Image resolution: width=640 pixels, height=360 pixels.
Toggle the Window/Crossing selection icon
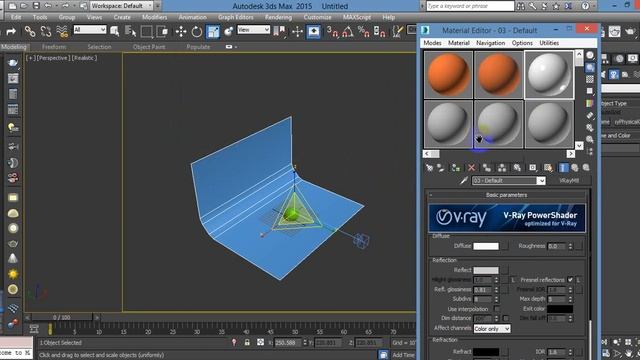162,31
